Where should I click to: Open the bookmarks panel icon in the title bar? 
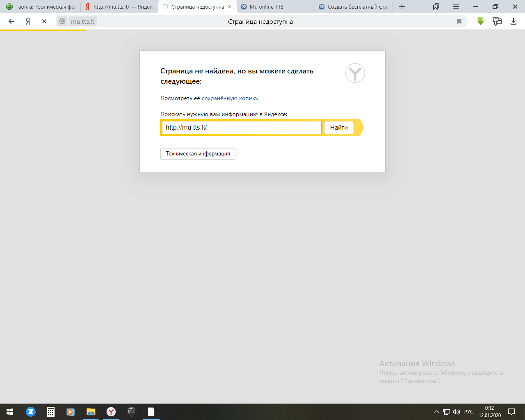tap(436, 7)
